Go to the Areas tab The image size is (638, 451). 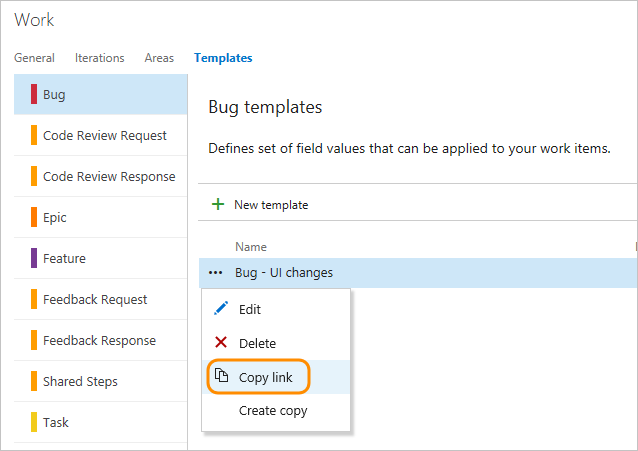click(159, 58)
